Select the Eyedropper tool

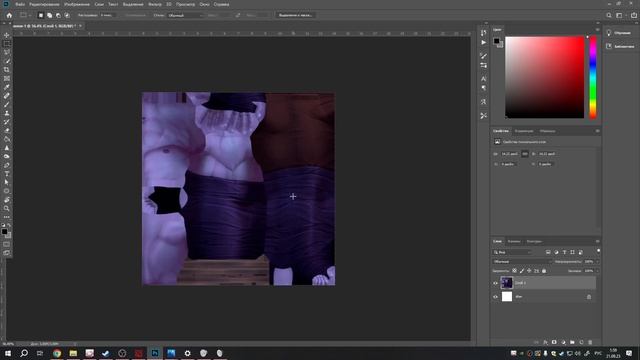[x=7, y=87]
